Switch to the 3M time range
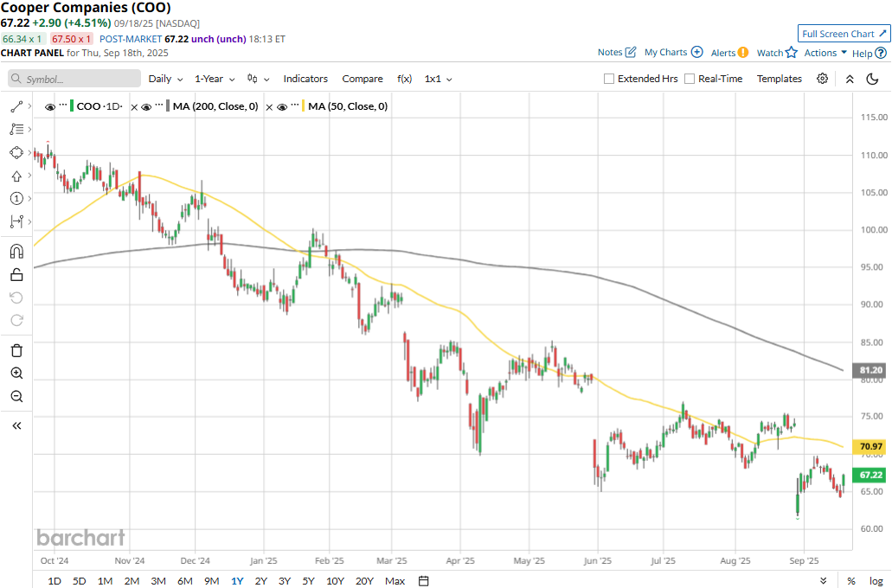Viewport: 892px width, 588px height. coord(158,580)
